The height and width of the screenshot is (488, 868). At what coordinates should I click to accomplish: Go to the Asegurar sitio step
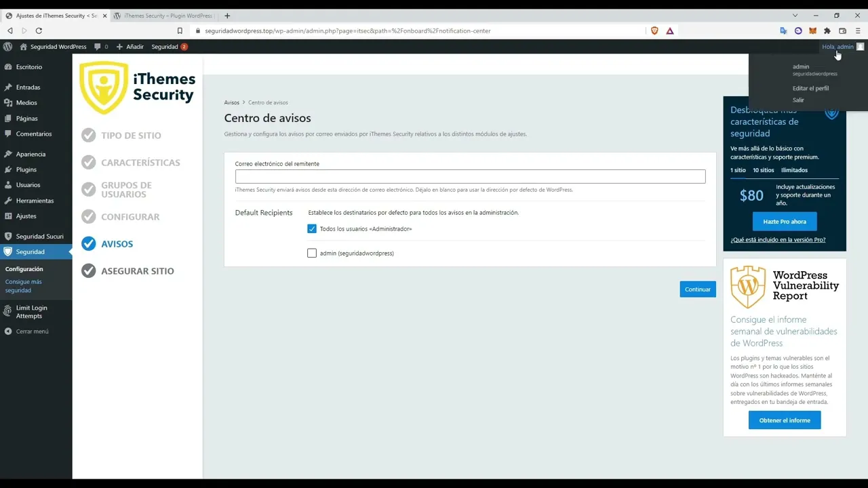point(128,271)
